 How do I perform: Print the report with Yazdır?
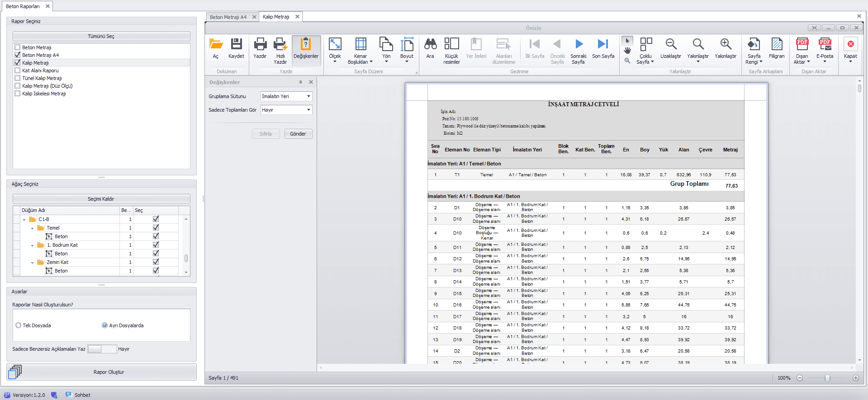click(260, 48)
